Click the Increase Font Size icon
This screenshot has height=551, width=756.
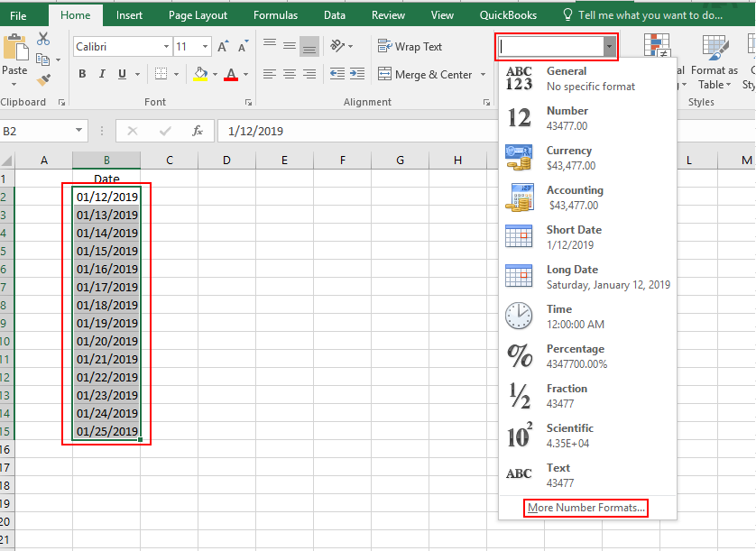pyautogui.click(x=223, y=47)
